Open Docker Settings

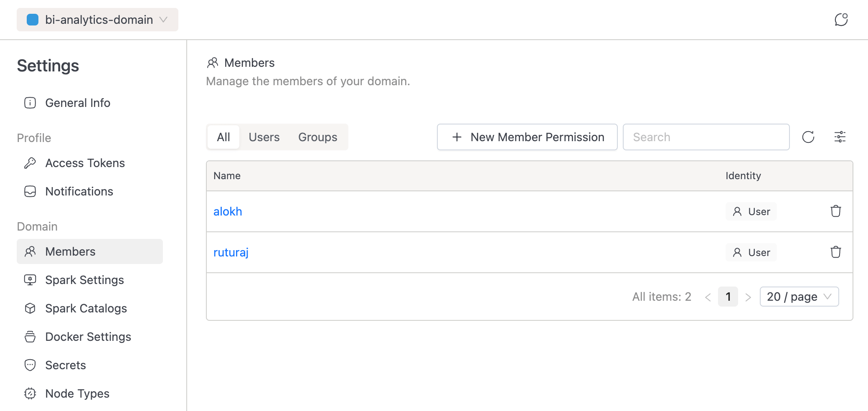(88, 337)
